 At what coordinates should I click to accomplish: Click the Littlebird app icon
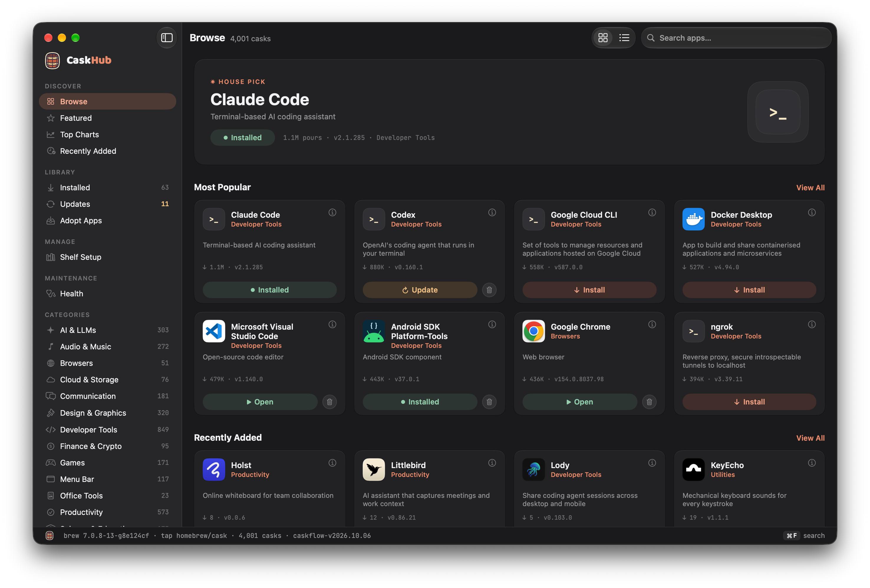(374, 469)
